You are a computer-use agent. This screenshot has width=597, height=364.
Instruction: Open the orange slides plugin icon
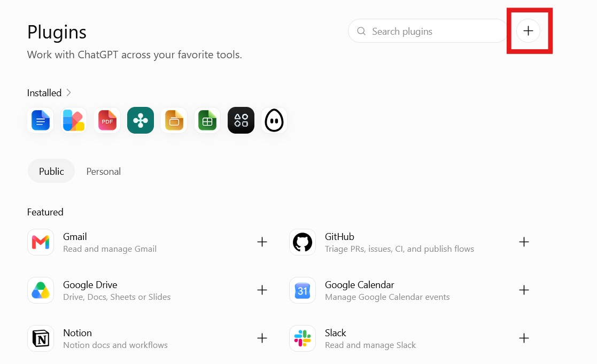coord(174,120)
